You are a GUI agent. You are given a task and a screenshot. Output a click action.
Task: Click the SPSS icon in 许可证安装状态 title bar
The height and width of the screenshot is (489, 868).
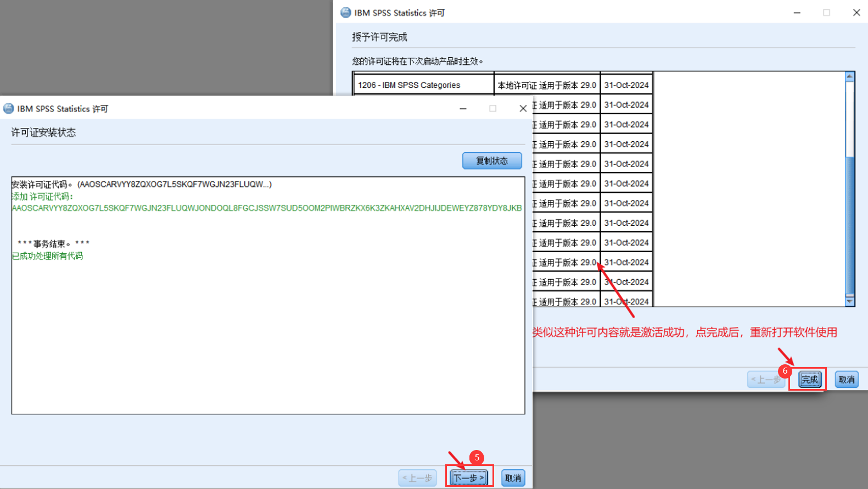tap(9, 109)
